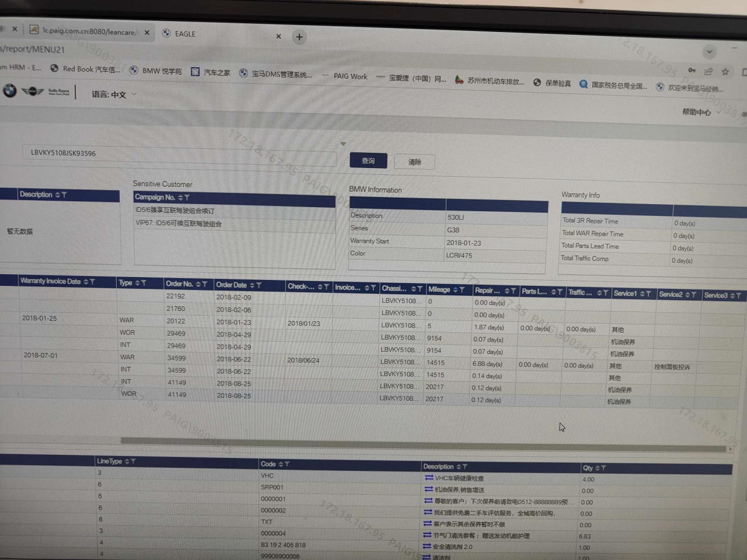
Task: Filter the Parts L... column
Action: [x=560, y=292]
